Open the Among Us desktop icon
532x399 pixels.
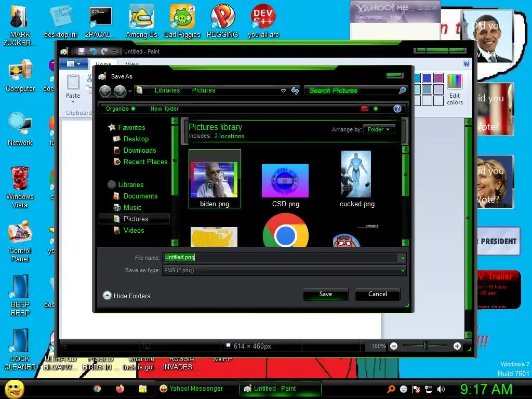pos(141,21)
